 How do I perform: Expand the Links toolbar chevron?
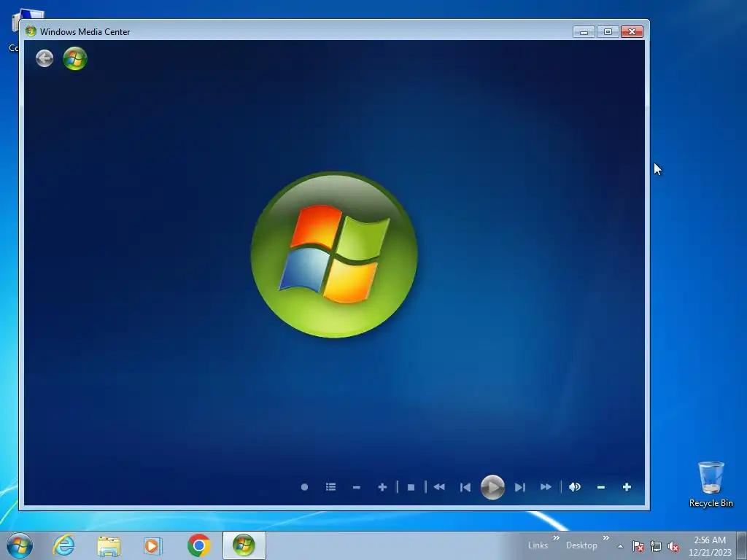[556, 538]
